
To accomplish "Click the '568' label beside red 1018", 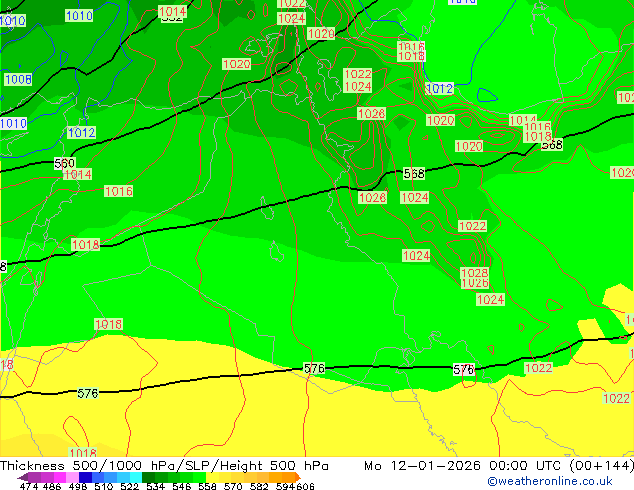I will click(x=552, y=145).
